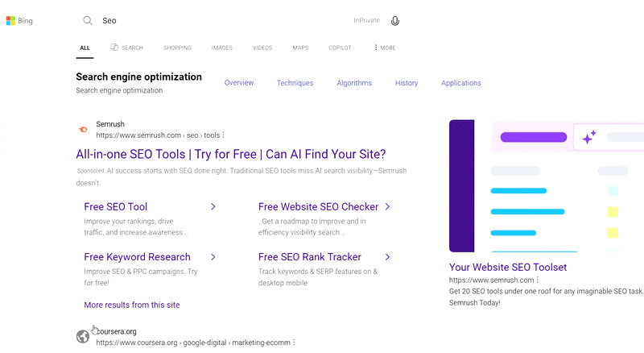Image resolution: width=644 pixels, height=353 pixels.
Task: Expand chevron next to Free Website SEO Checker
Action: coord(387,206)
